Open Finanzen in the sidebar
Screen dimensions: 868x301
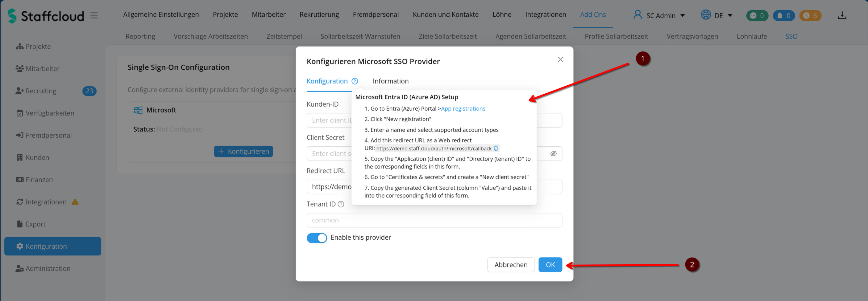(x=52, y=180)
